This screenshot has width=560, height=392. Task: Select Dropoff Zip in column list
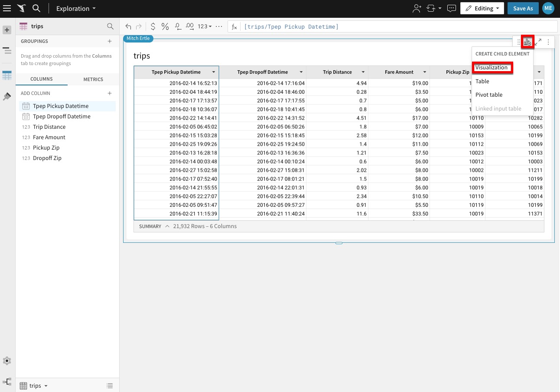pyautogui.click(x=67, y=158)
